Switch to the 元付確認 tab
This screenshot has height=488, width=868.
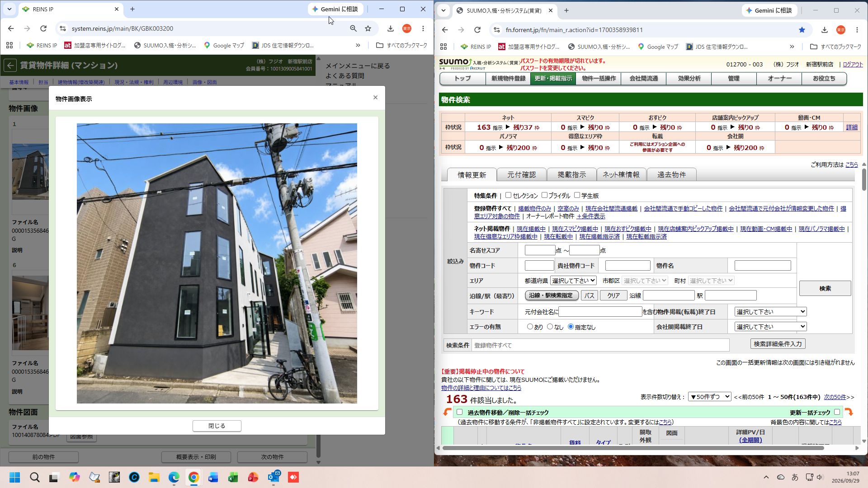521,175
